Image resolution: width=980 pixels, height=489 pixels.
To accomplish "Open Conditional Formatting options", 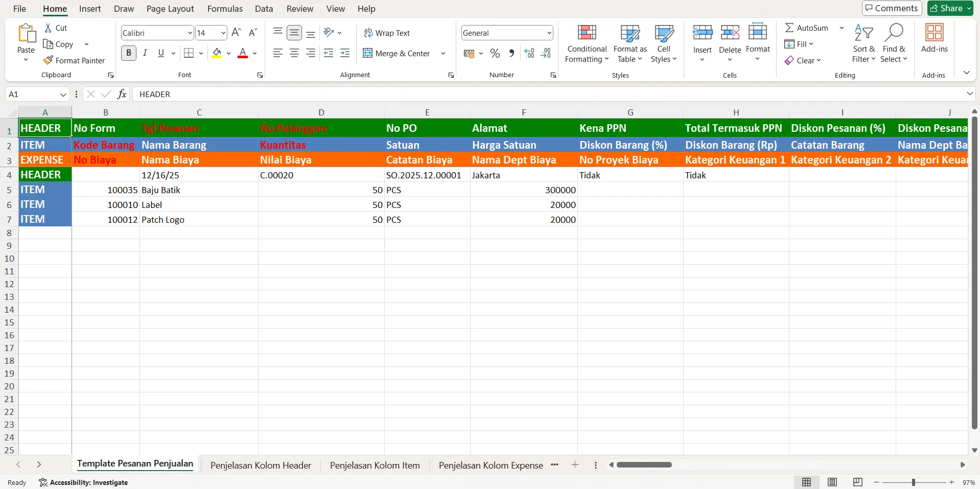I will (587, 43).
